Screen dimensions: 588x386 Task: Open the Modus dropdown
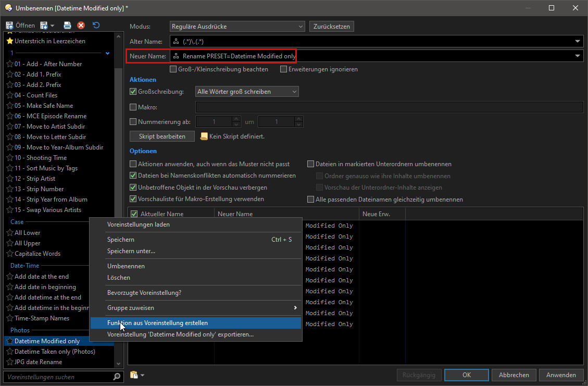[x=237, y=27]
